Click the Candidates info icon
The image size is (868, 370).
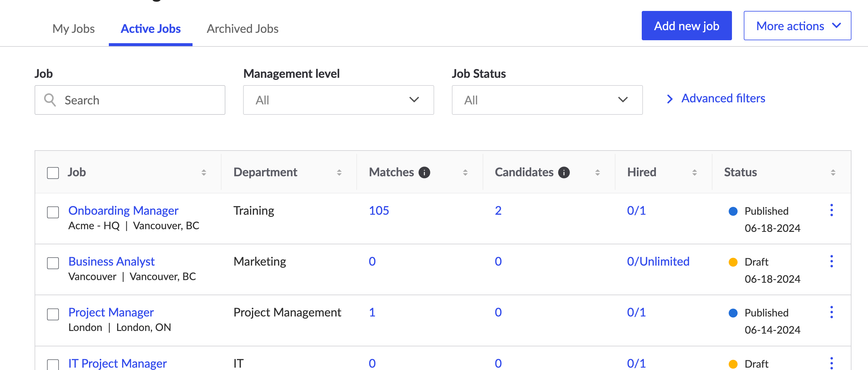click(564, 172)
